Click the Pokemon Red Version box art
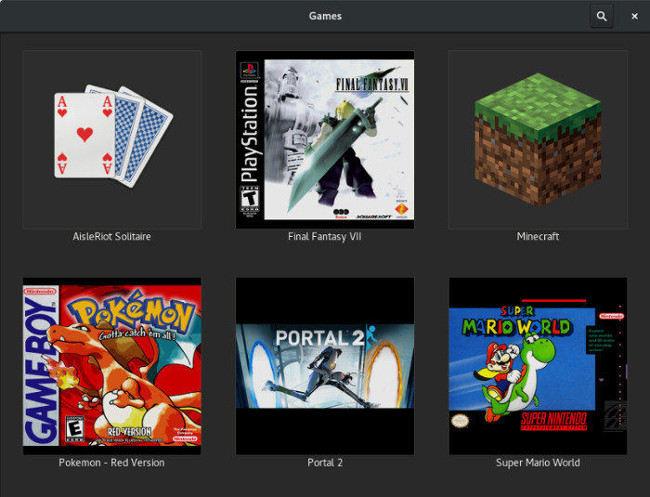Image resolution: width=650 pixels, height=497 pixels. point(112,366)
